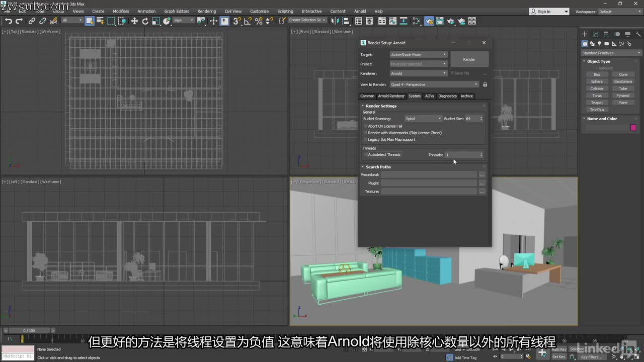Switch to the Modify command panel
The width and height of the screenshot is (644, 362).
tap(595, 34)
